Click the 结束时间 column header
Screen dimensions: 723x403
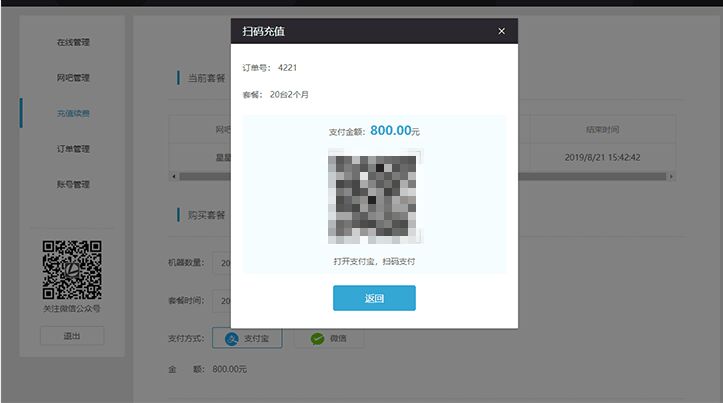pos(602,130)
